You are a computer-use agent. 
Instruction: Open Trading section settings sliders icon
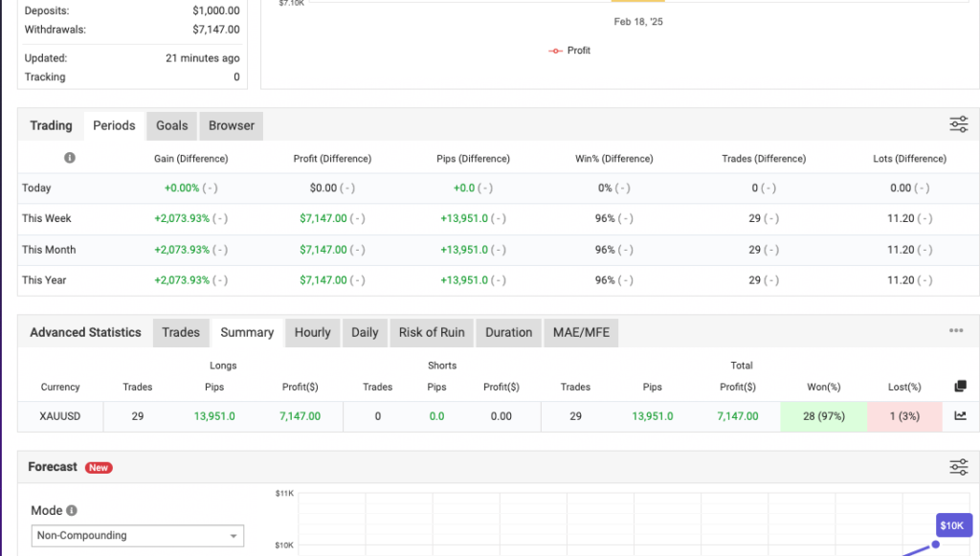[959, 124]
